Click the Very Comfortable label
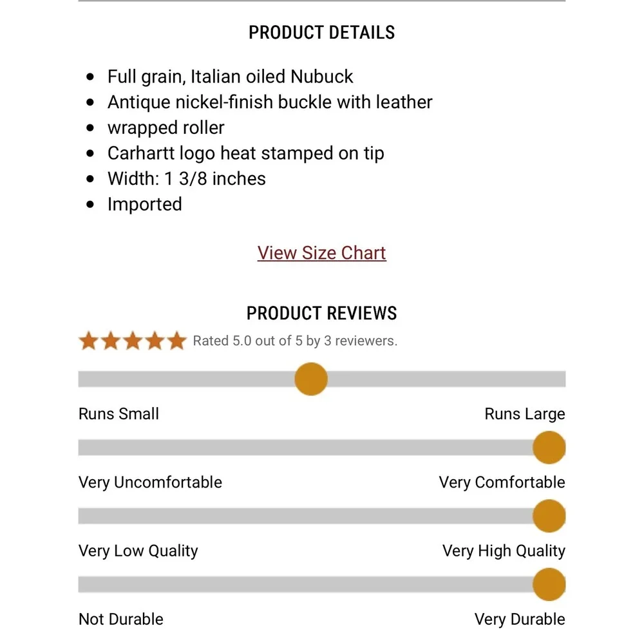The image size is (644, 644). pos(502,482)
